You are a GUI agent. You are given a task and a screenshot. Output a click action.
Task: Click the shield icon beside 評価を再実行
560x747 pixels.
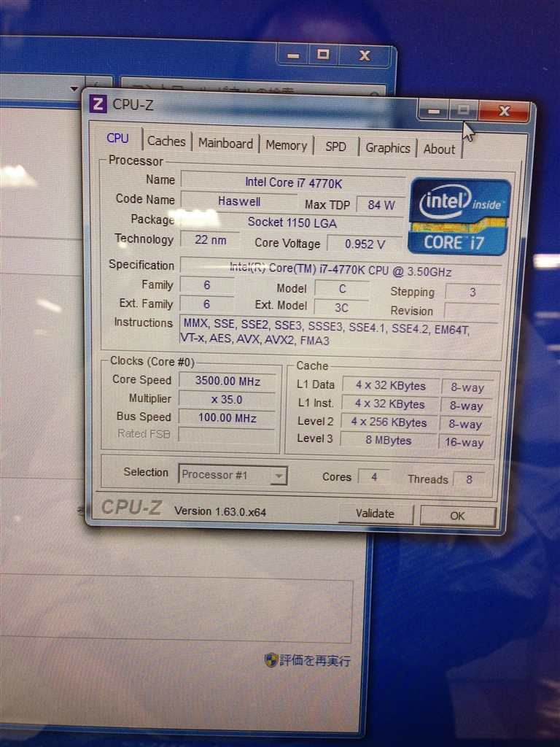coord(271,659)
